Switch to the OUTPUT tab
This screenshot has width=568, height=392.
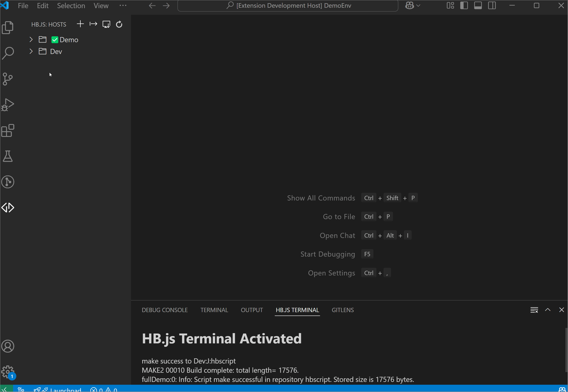tap(252, 310)
